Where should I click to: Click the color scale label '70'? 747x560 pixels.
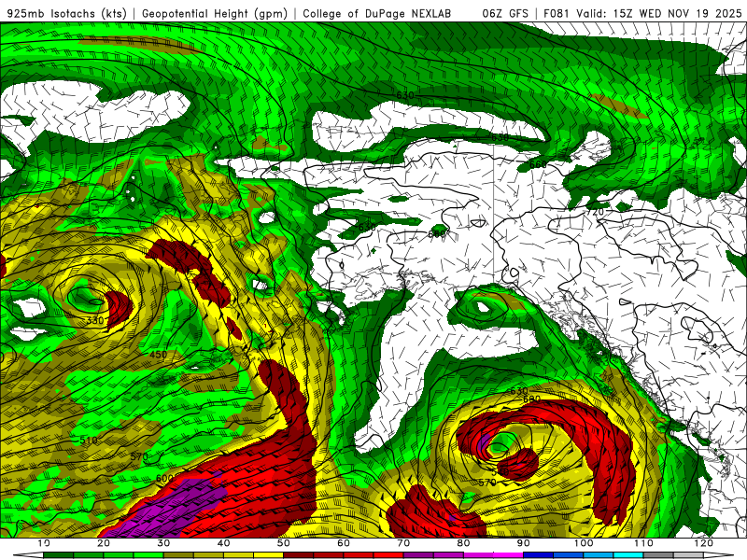pos(403,543)
